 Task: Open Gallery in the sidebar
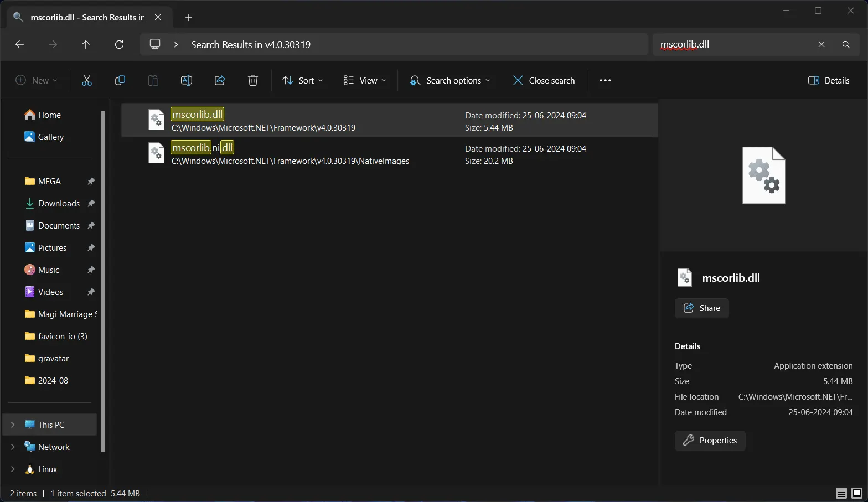pyautogui.click(x=50, y=137)
